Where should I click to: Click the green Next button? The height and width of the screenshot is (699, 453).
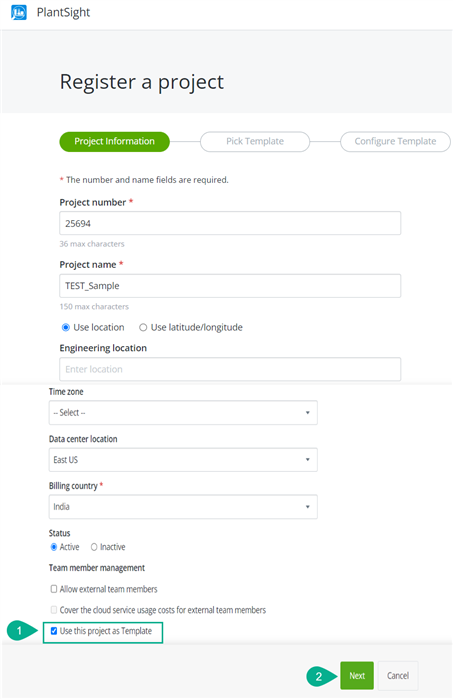coord(357,675)
